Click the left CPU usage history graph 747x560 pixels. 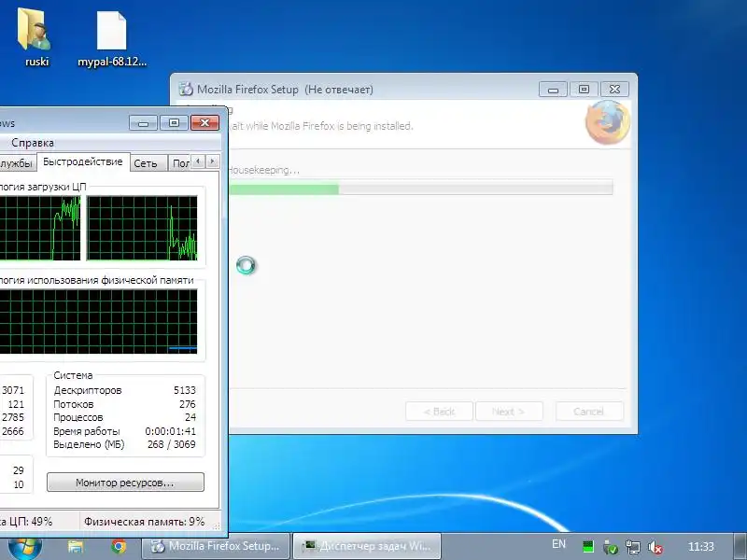(40, 228)
